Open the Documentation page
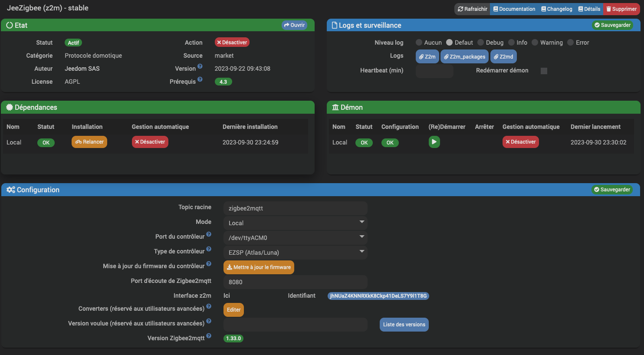The width and height of the screenshot is (644, 355). (x=514, y=9)
